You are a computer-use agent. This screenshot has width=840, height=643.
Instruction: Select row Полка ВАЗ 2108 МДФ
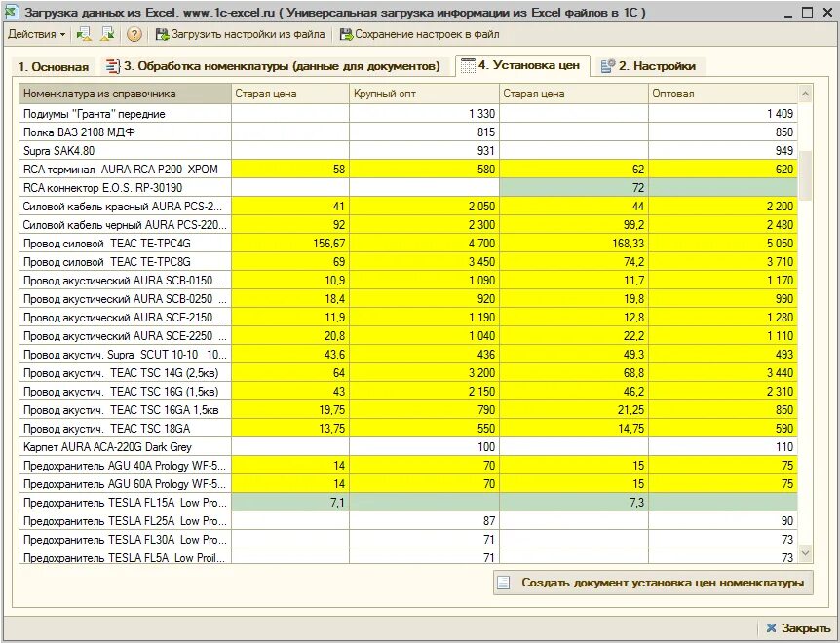[408, 132]
